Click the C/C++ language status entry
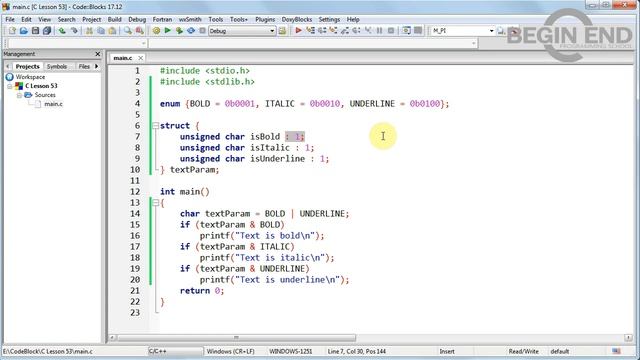This screenshot has width=640, height=360. pos(158,351)
